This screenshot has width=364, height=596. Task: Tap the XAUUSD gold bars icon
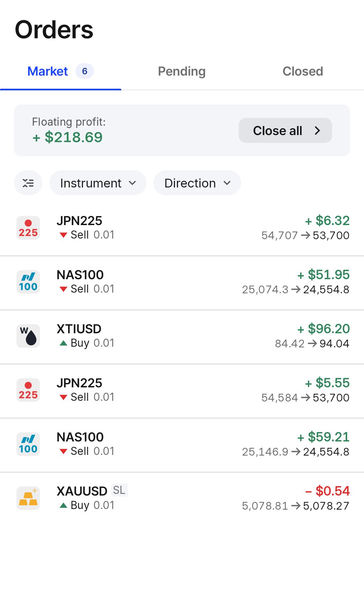point(28,498)
